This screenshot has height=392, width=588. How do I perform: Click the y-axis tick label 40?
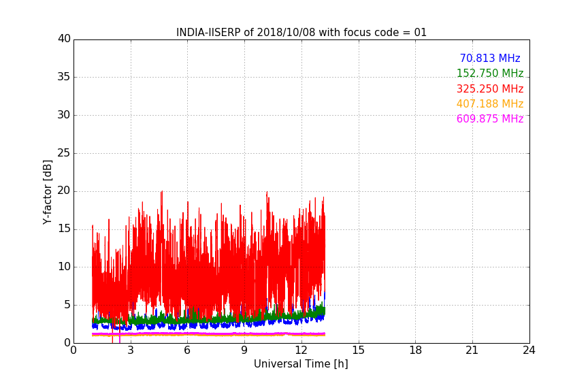click(64, 39)
